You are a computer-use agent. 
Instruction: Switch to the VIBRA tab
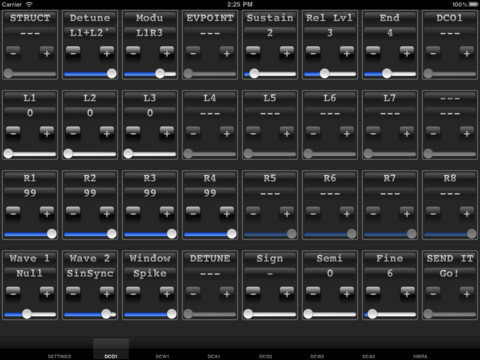(x=420, y=356)
